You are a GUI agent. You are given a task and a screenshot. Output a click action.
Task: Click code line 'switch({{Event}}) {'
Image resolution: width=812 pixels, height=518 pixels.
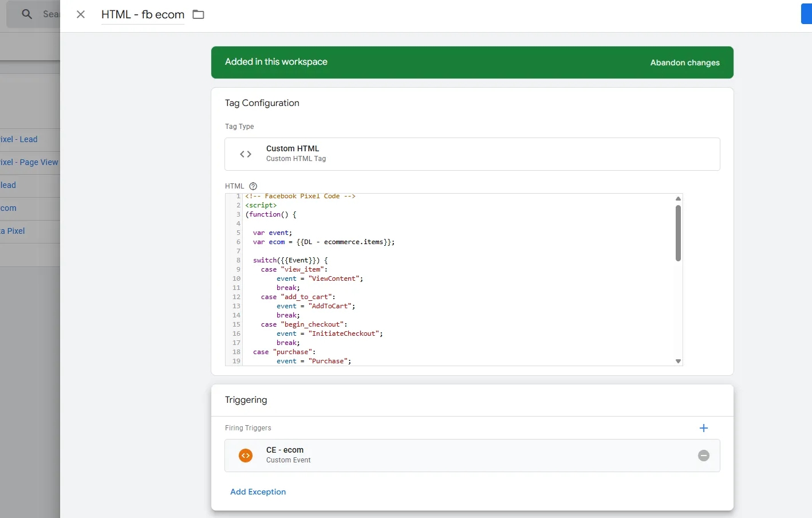coord(290,260)
